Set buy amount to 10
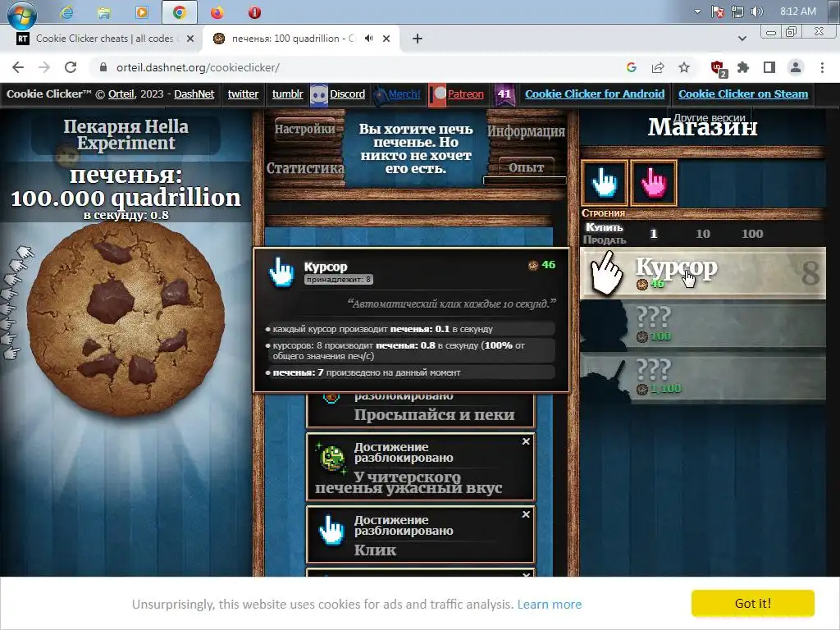840x630 pixels. coord(703,234)
